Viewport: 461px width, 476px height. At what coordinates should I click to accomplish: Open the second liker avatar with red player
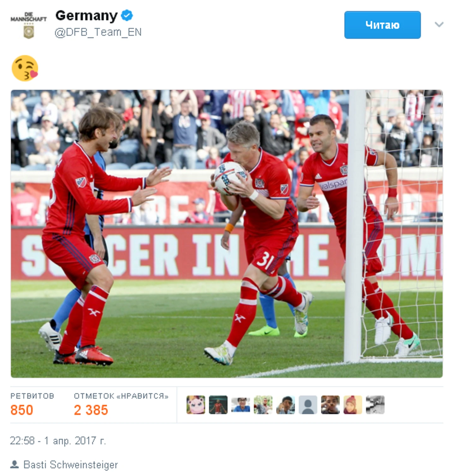pos(218,405)
